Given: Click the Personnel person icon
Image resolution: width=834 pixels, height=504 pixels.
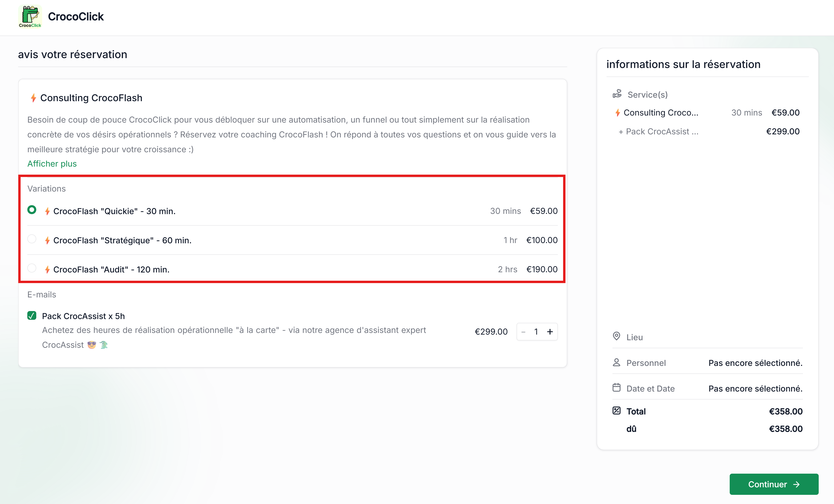Looking at the screenshot, I should 616,362.
